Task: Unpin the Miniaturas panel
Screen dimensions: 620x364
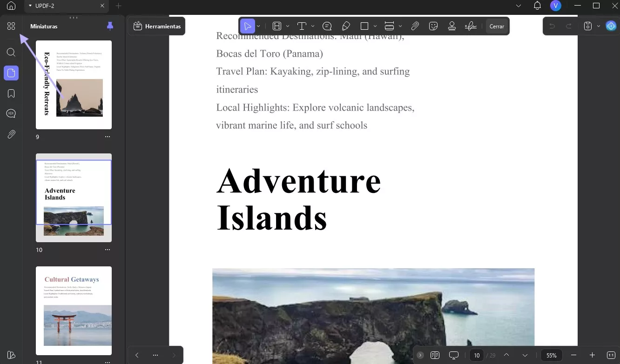Action: 110,26
